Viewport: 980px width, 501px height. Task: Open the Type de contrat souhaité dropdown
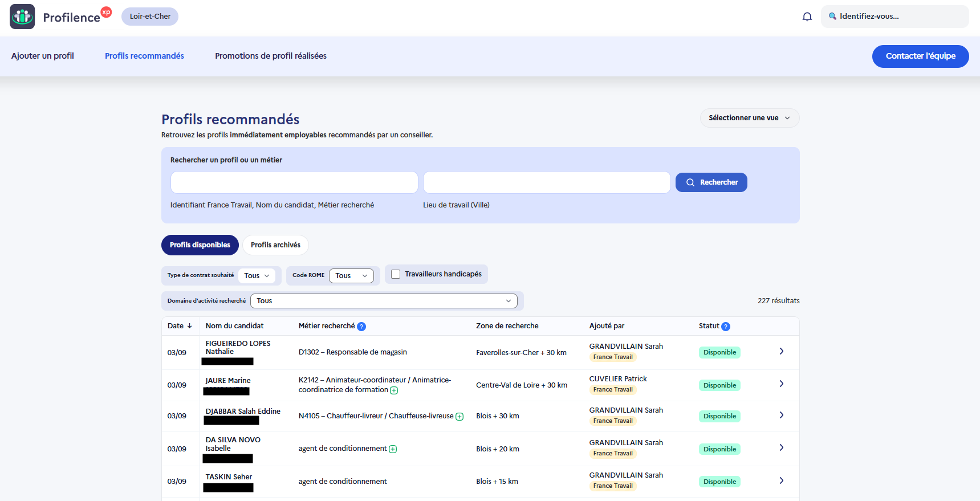(257, 276)
